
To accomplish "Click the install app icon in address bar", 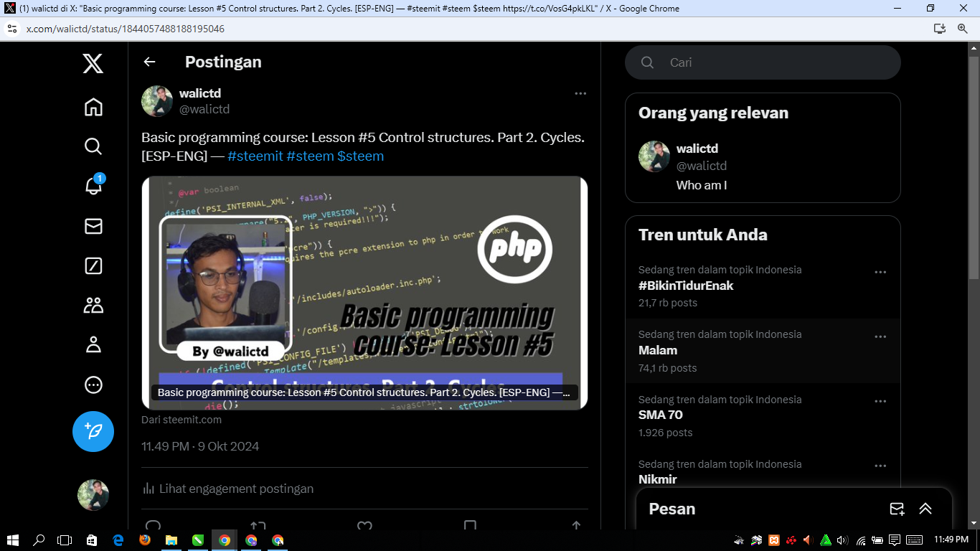I will [940, 29].
